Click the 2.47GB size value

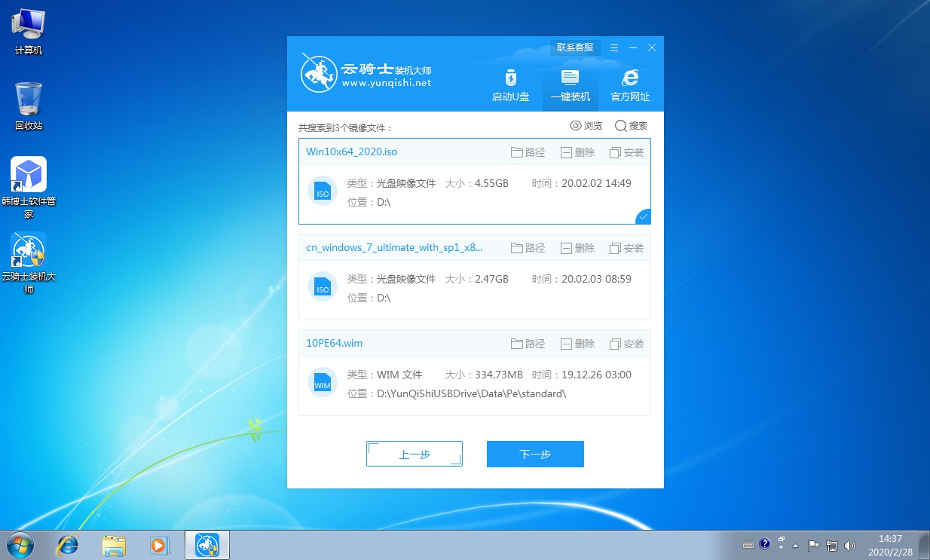(x=491, y=279)
